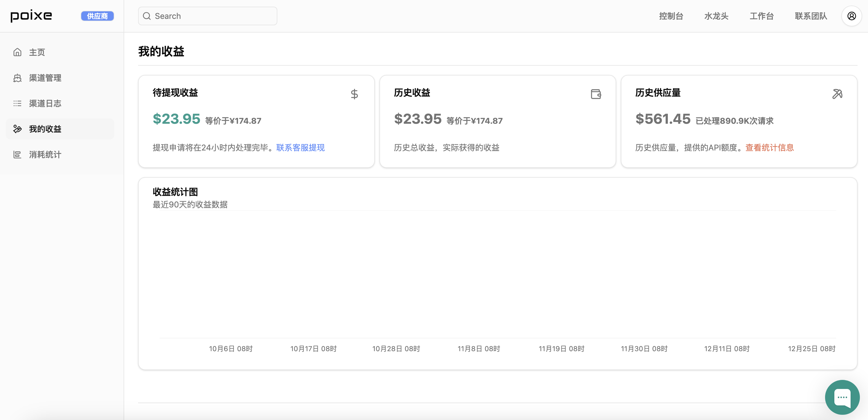This screenshot has width=868, height=420.
Task: Click the dollar icon on 待提现收益 card
Action: pos(354,94)
